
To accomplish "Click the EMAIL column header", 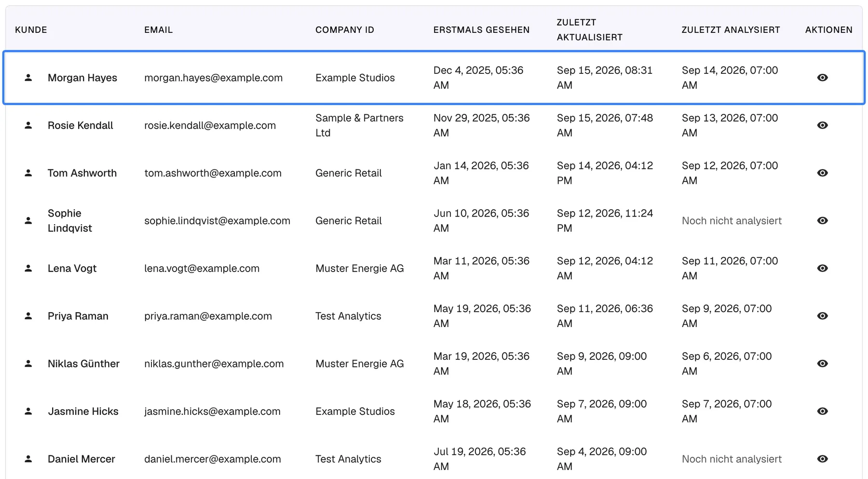I will click(x=158, y=30).
